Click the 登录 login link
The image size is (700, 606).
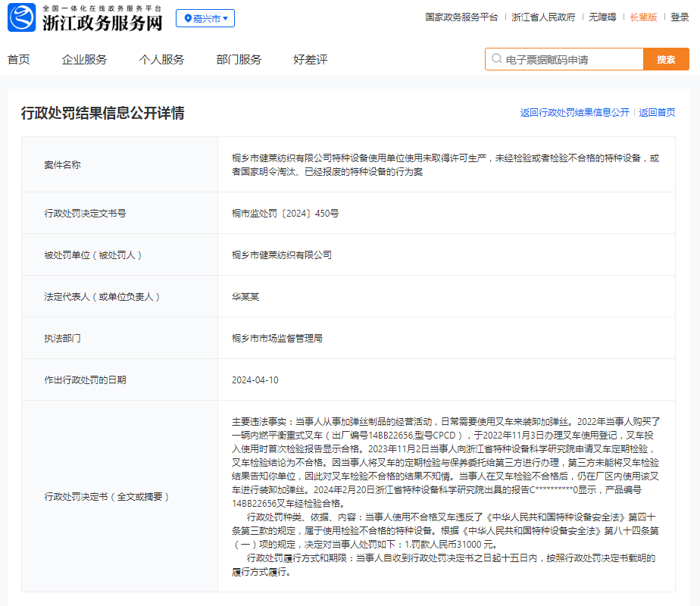coord(680,17)
